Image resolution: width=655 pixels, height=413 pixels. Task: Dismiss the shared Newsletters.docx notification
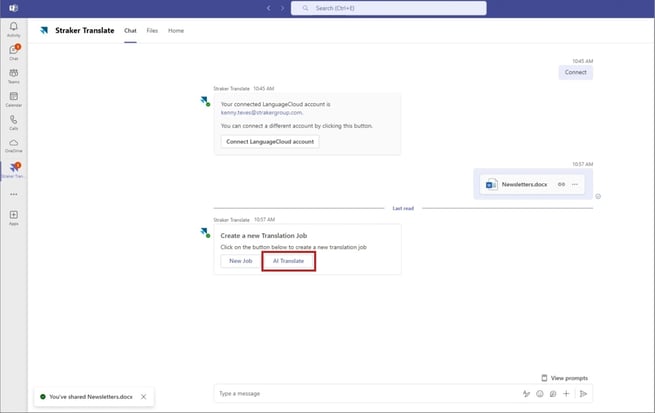pyautogui.click(x=143, y=397)
